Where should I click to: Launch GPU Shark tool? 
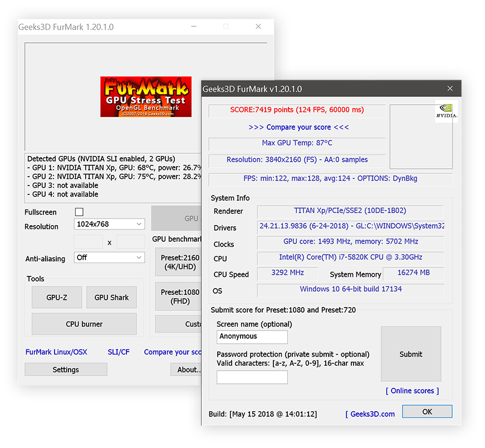(x=111, y=297)
